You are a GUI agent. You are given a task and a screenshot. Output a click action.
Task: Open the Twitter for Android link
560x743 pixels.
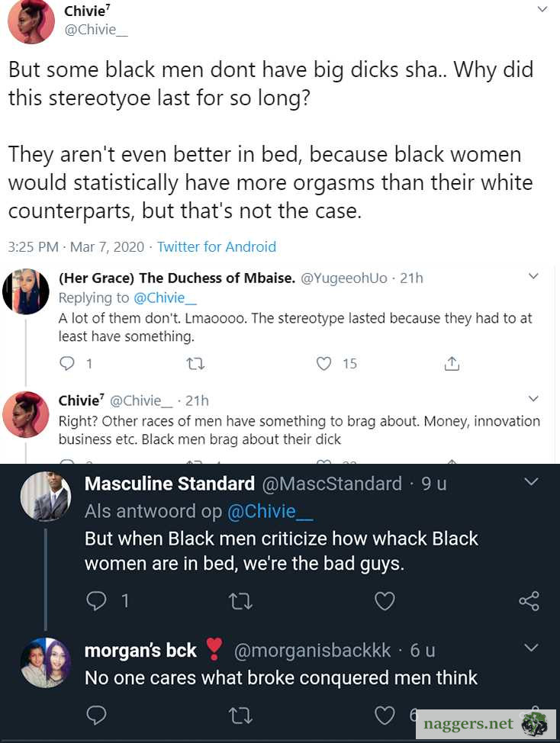(x=217, y=246)
